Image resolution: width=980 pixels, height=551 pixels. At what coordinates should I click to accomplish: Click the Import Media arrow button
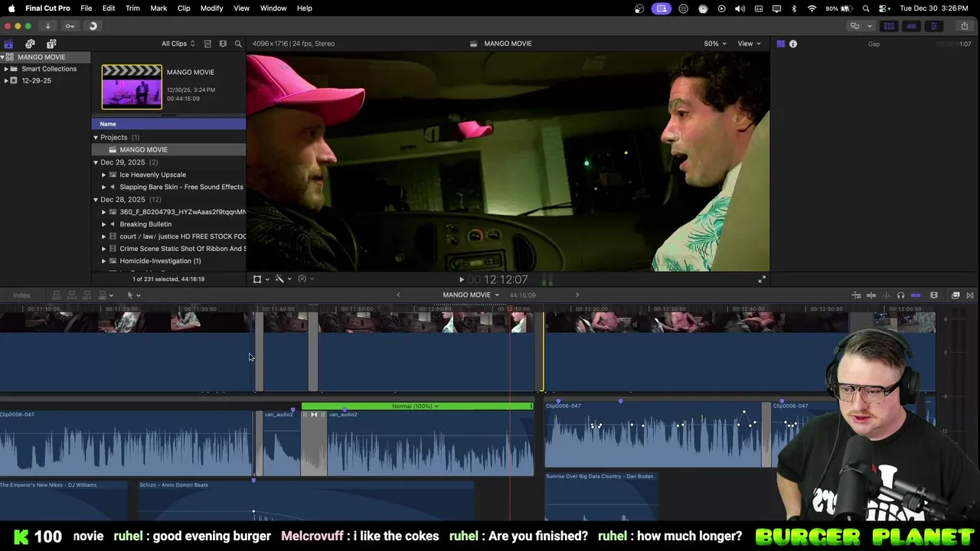coord(47,26)
